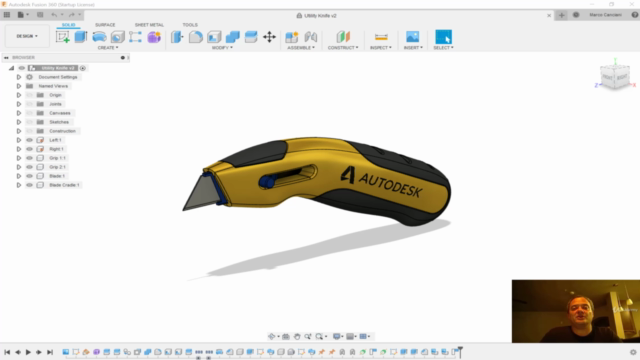Toggle visibility of Utility Knife v2 root

coord(22,68)
